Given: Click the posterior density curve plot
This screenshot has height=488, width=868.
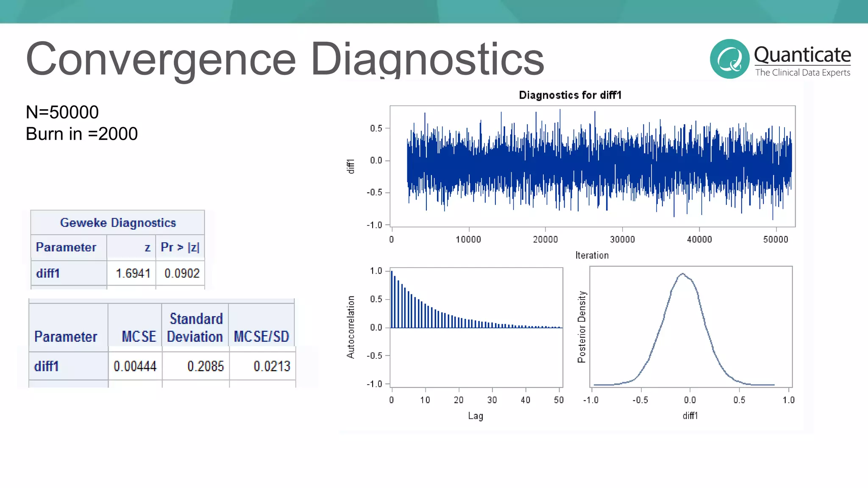Looking at the screenshot, I should pyautogui.click(x=690, y=326).
